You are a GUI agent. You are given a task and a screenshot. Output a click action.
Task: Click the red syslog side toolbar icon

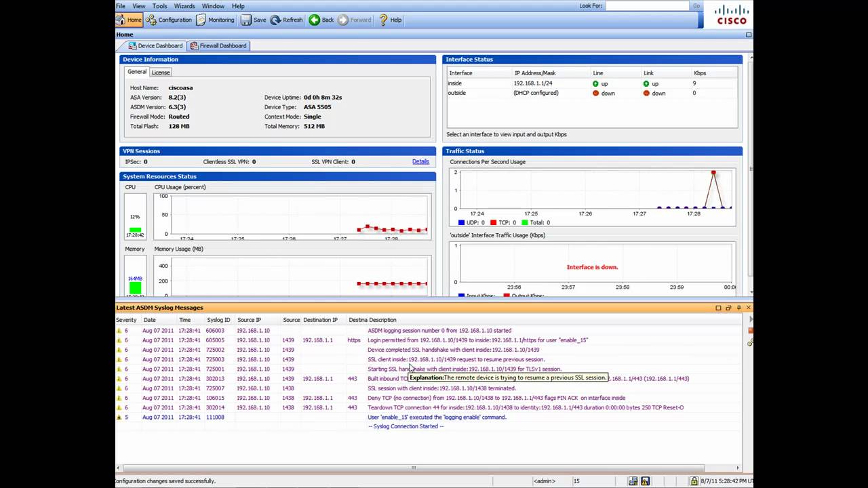[751, 331]
